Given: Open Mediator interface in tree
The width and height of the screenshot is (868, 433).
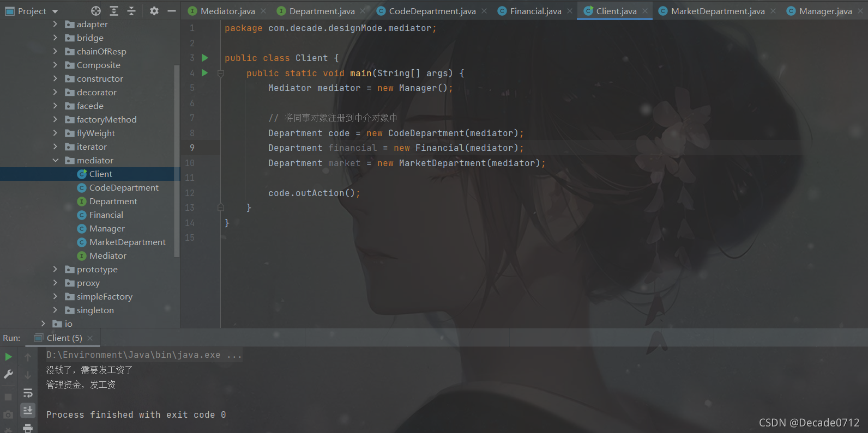Looking at the screenshot, I should 108,255.
